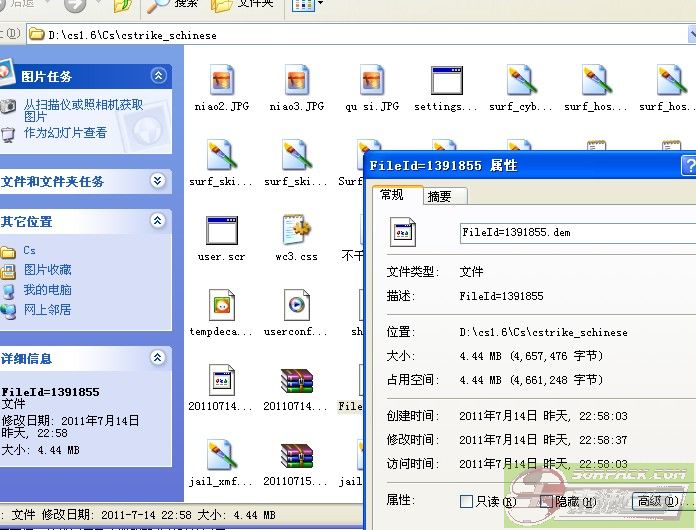Toggle the hidden (隐藏) attribute checkbox
This screenshot has width=696, height=530.
pos(546,501)
